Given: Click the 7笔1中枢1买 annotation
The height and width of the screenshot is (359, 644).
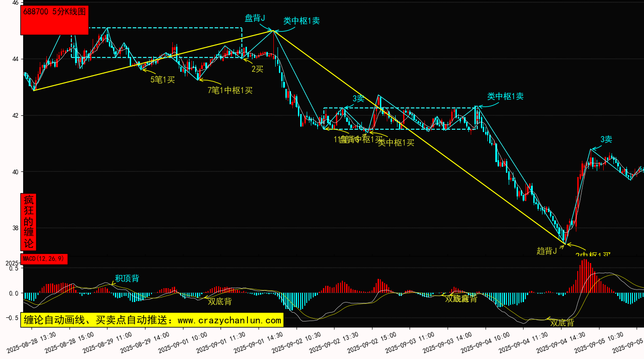Looking at the screenshot, I should pyautogui.click(x=230, y=90).
